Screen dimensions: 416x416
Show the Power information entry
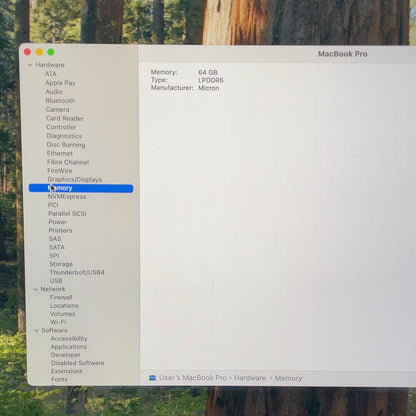tap(58, 222)
